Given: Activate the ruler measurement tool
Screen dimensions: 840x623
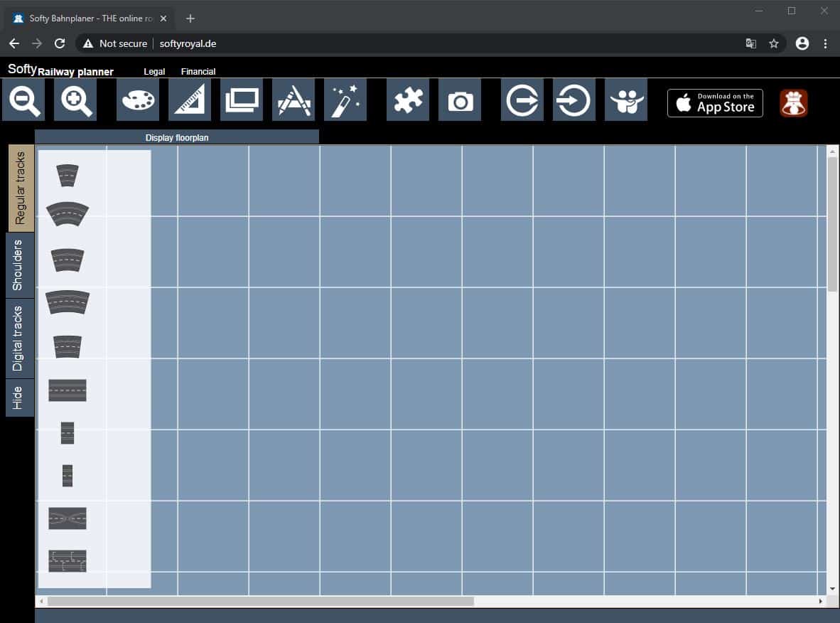Looking at the screenshot, I should (x=189, y=100).
